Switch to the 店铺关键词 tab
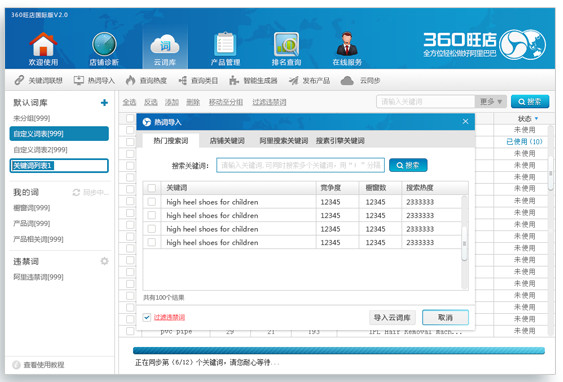The image size is (563, 382). [x=227, y=140]
